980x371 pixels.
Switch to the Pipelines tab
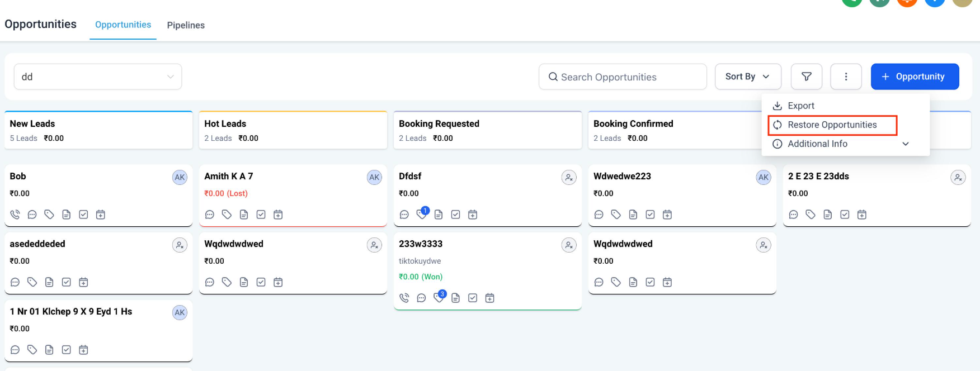(x=186, y=25)
